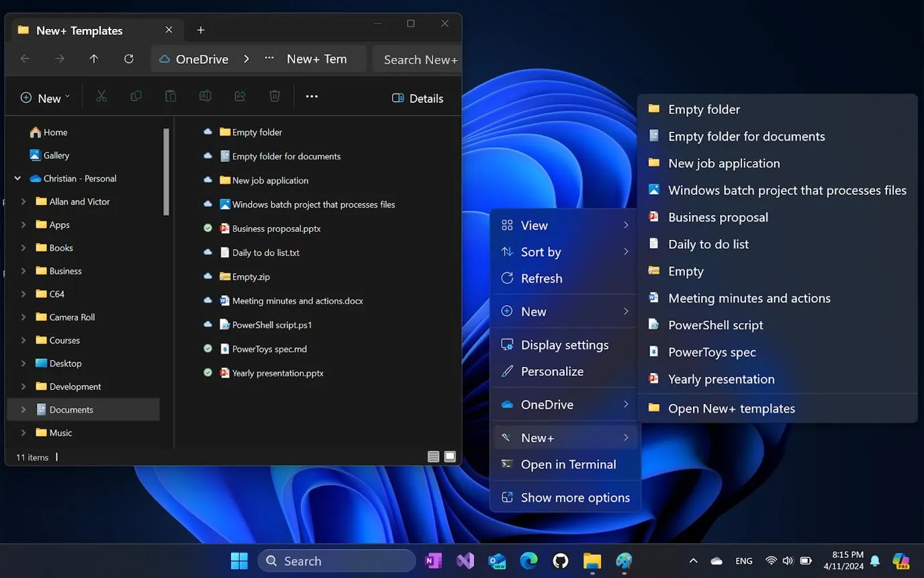924x578 pixels.
Task: Launch Visual Studio from the taskbar
Action: pyautogui.click(x=465, y=561)
